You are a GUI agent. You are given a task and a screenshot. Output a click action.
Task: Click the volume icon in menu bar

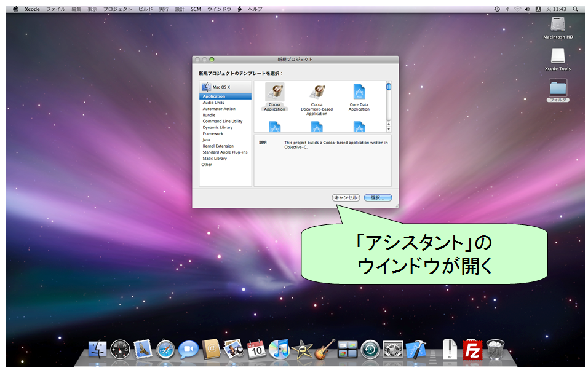point(527,9)
